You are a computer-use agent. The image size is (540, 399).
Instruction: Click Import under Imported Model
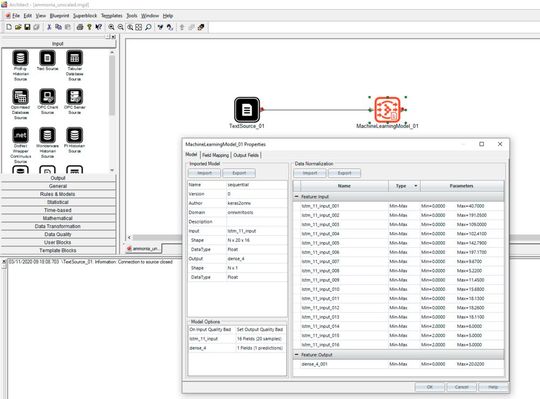(x=205, y=173)
